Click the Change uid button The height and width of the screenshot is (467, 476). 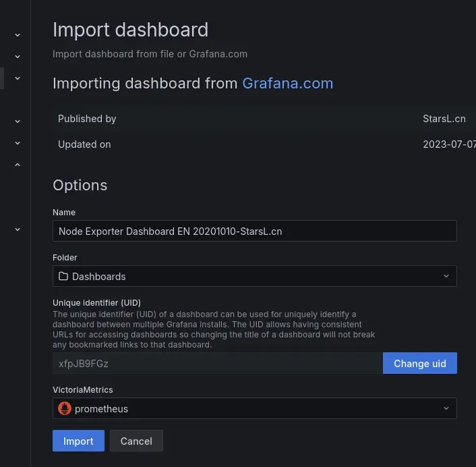(x=420, y=363)
